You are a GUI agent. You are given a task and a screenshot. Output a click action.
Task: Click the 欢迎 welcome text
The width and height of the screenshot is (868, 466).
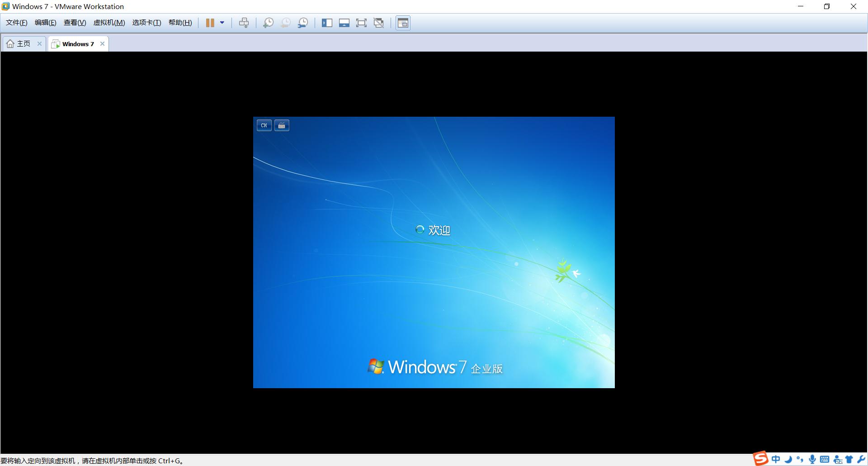[x=439, y=230]
